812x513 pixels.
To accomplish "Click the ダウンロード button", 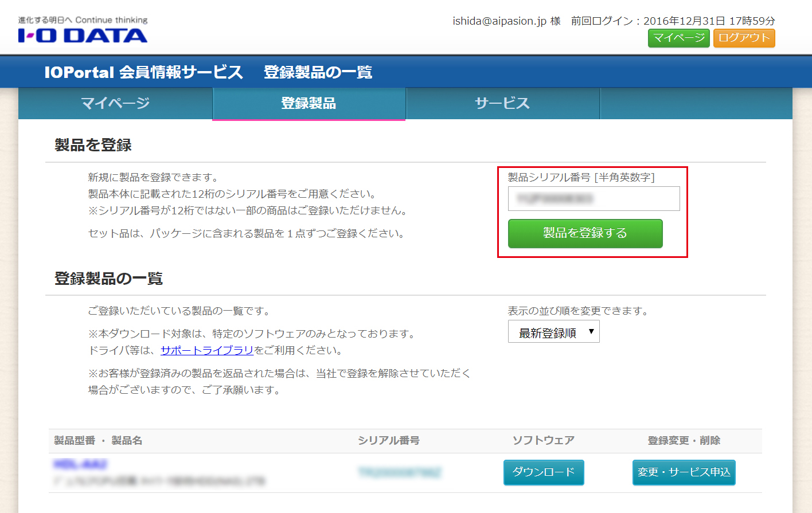I will [x=544, y=472].
